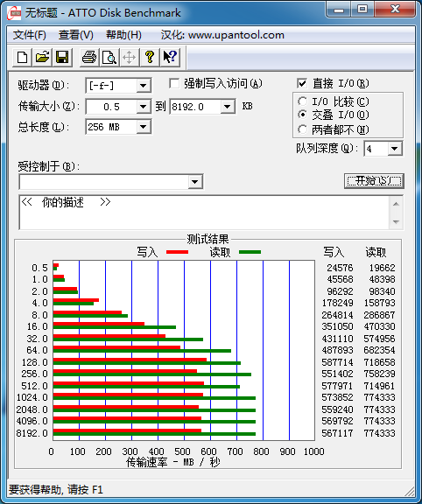Click the 64.0 row label in chart
This screenshot has height=504, width=422.
coord(38,350)
